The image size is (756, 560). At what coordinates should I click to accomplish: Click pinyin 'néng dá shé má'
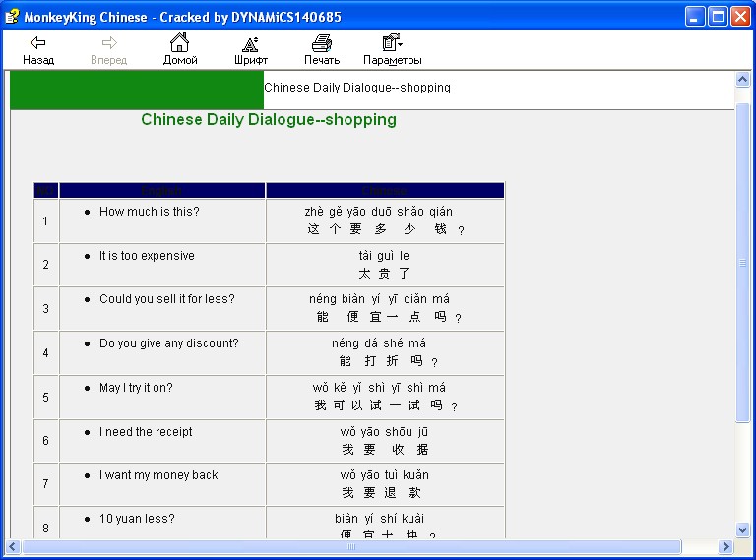[x=378, y=343]
